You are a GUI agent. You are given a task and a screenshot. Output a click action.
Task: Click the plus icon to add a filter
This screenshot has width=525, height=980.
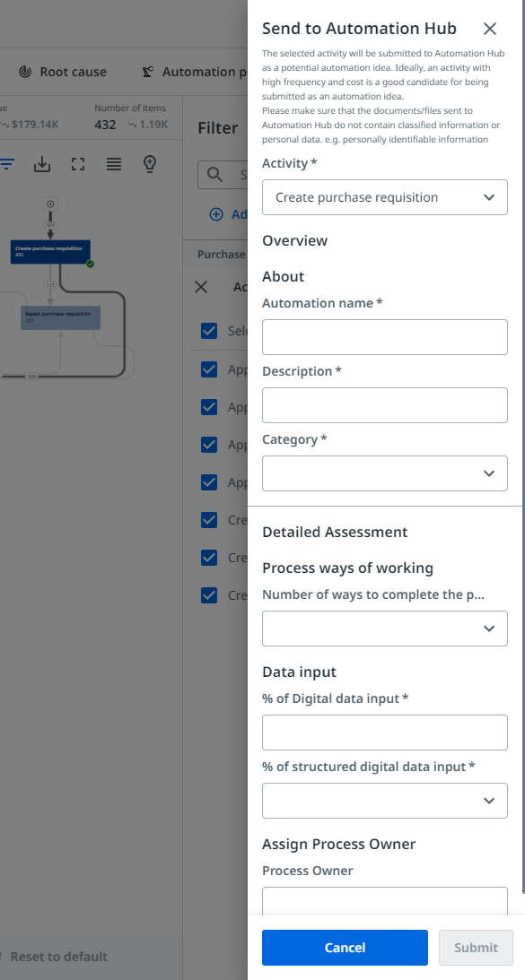[x=215, y=214]
